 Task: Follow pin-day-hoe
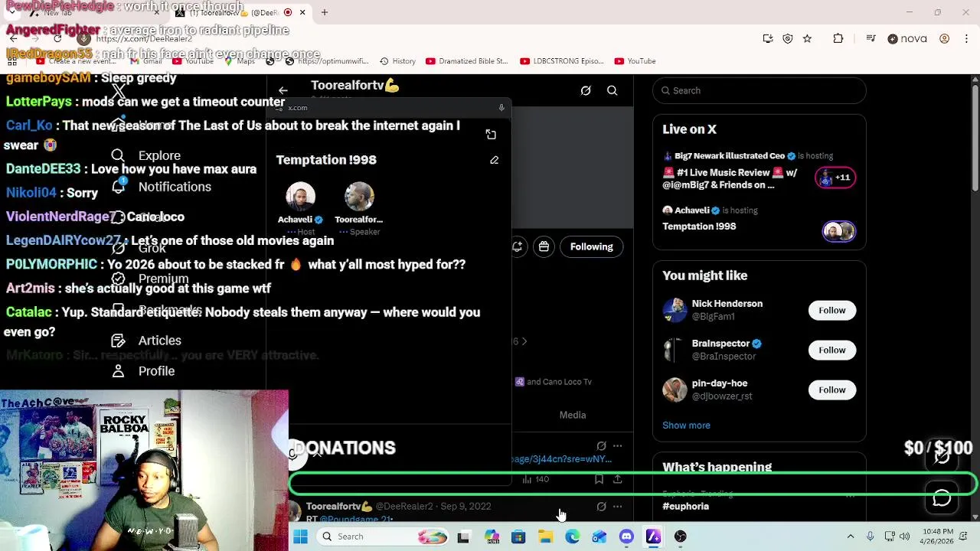pyautogui.click(x=832, y=390)
